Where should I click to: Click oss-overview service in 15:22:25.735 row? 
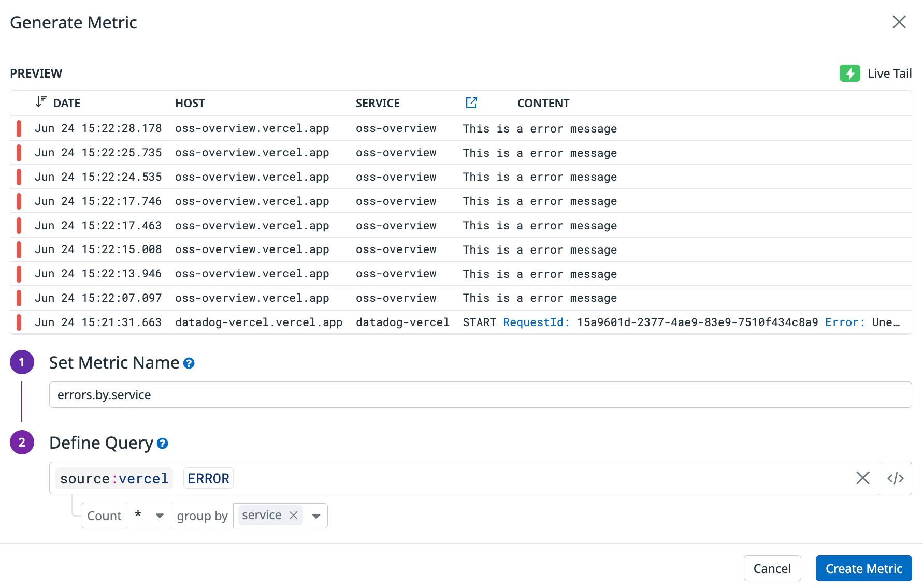point(396,153)
